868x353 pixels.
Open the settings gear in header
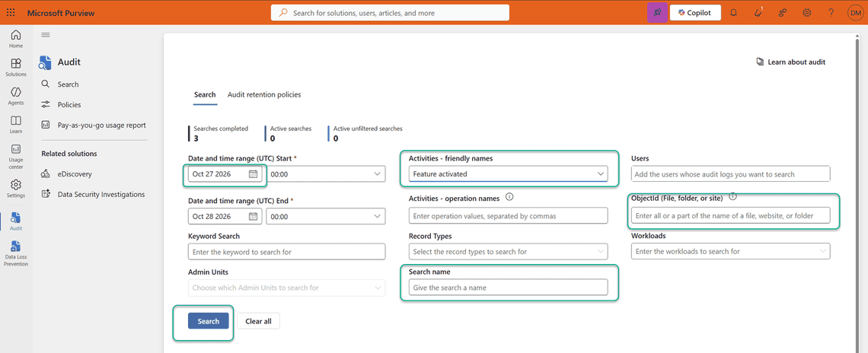tap(807, 13)
